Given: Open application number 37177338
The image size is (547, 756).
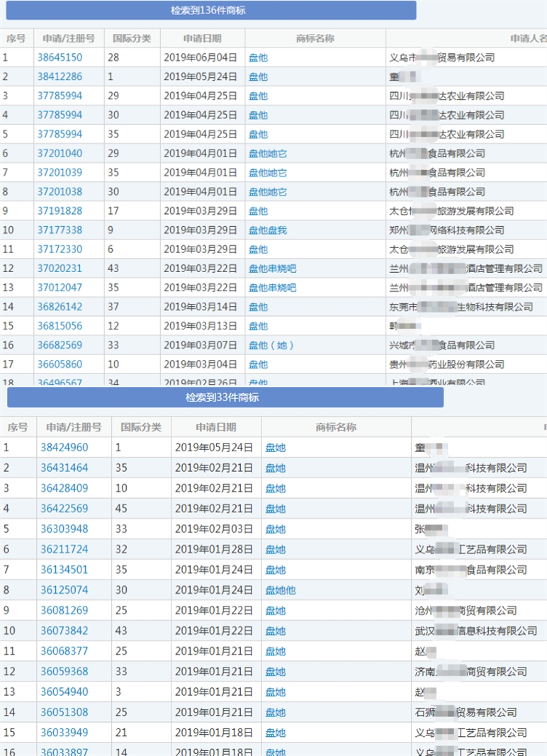Looking at the screenshot, I should (60, 230).
